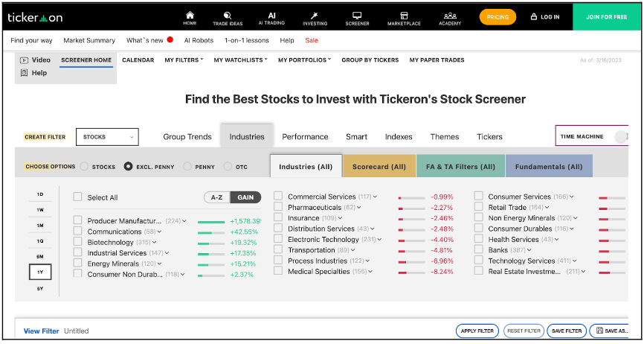644x344 pixels.
Task: Click the View Filter link
Action: 41,331
